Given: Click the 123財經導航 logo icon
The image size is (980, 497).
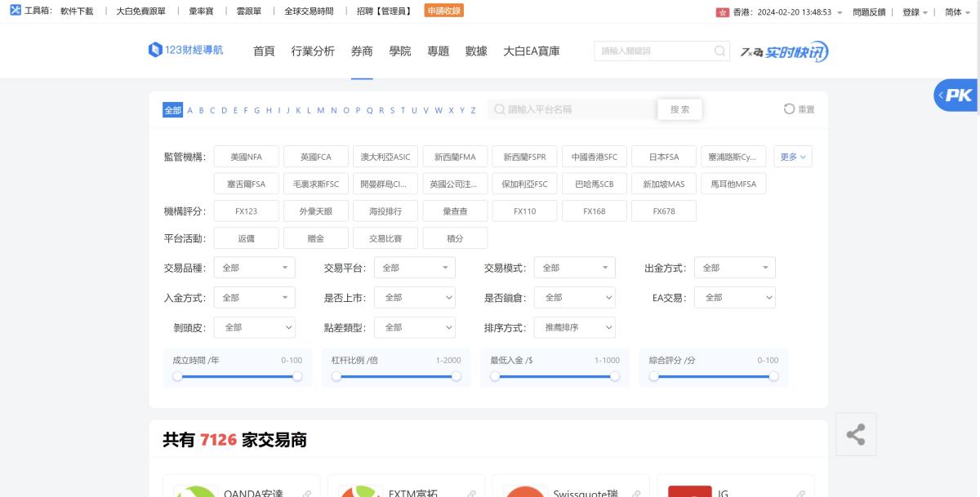Looking at the screenshot, I should [154, 51].
